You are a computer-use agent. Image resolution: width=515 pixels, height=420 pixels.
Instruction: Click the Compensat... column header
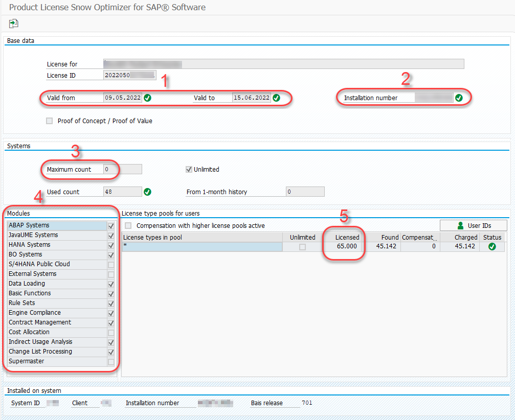420,237
